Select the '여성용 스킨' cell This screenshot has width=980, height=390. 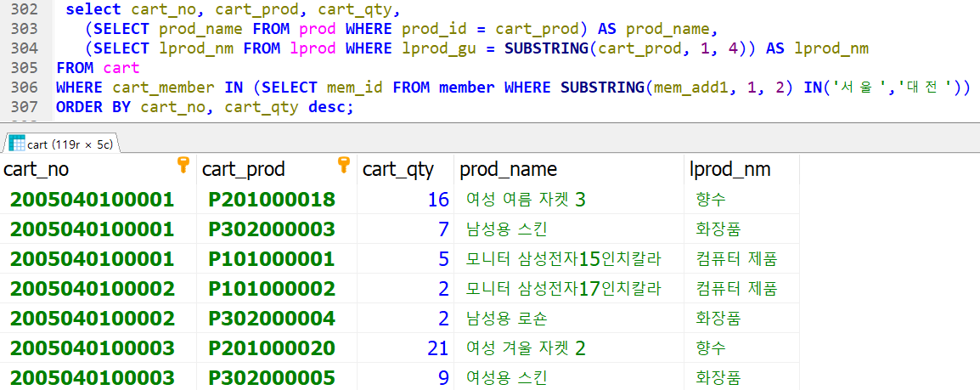(569, 377)
